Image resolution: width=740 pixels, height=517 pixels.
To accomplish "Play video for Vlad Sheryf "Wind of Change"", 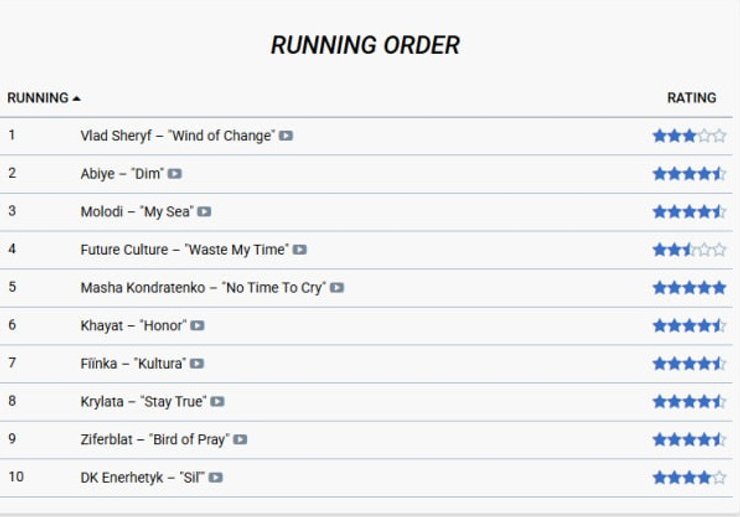I will pos(286,136).
